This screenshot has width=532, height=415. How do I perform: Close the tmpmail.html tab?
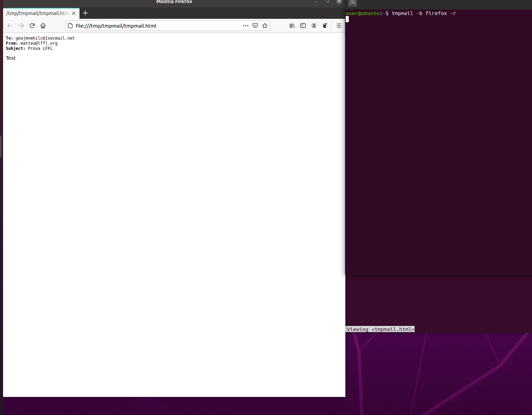click(x=74, y=13)
